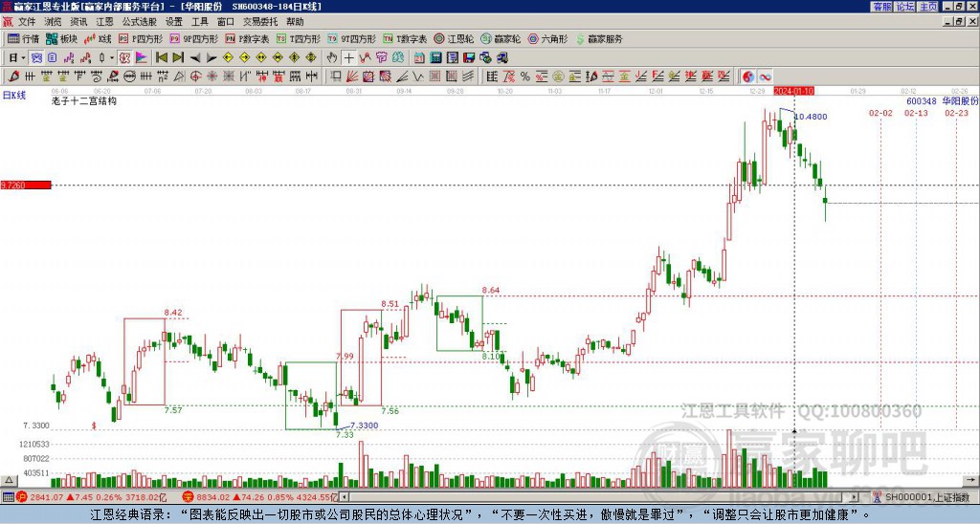
Task: Select the hand pan tool
Action: pyautogui.click(x=332, y=57)
